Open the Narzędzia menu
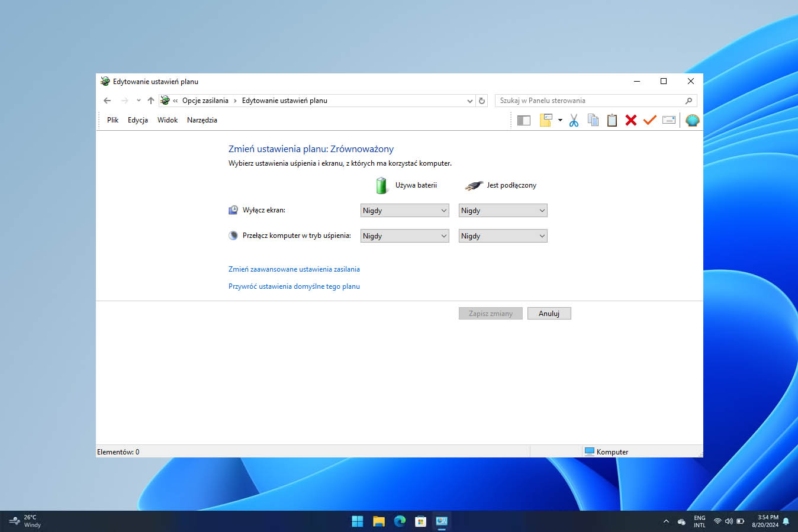This screenshot has height=532, width=798. click(x=202, y=120)
